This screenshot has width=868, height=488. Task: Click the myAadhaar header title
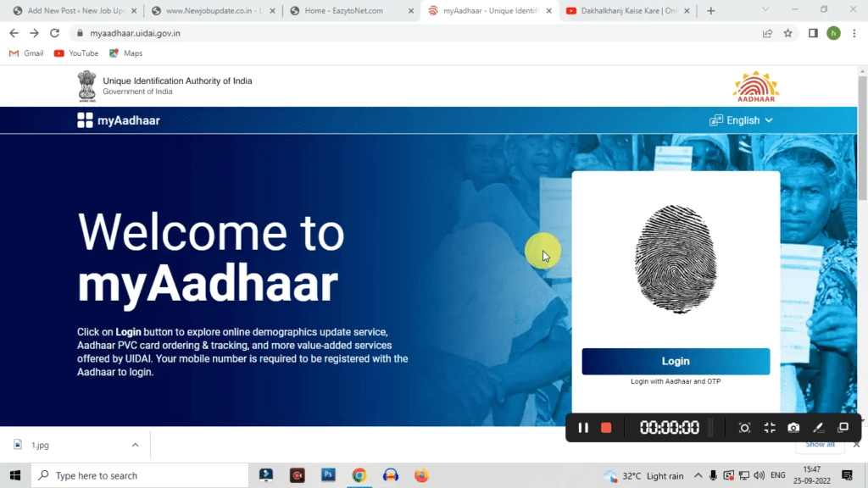pyautogui.click(x=129, y=120)
